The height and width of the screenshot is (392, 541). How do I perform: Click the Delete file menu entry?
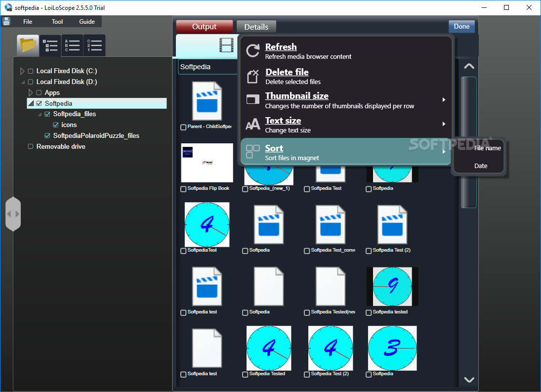(346, 76)
